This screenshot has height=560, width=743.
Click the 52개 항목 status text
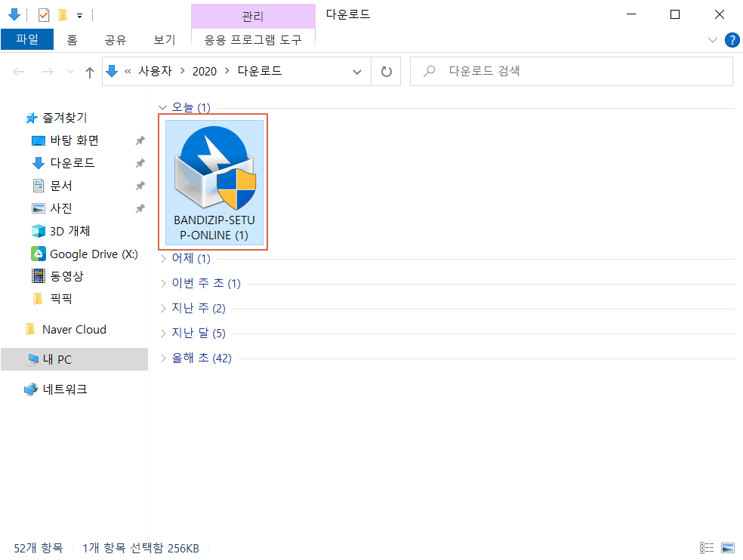click(x=38, y=548)
